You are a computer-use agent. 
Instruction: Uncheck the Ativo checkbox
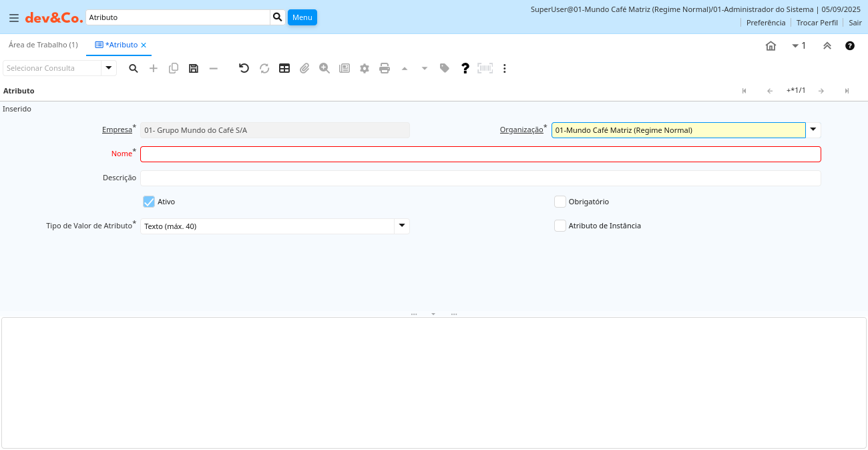pyautogui.click(x=149, y=202)
